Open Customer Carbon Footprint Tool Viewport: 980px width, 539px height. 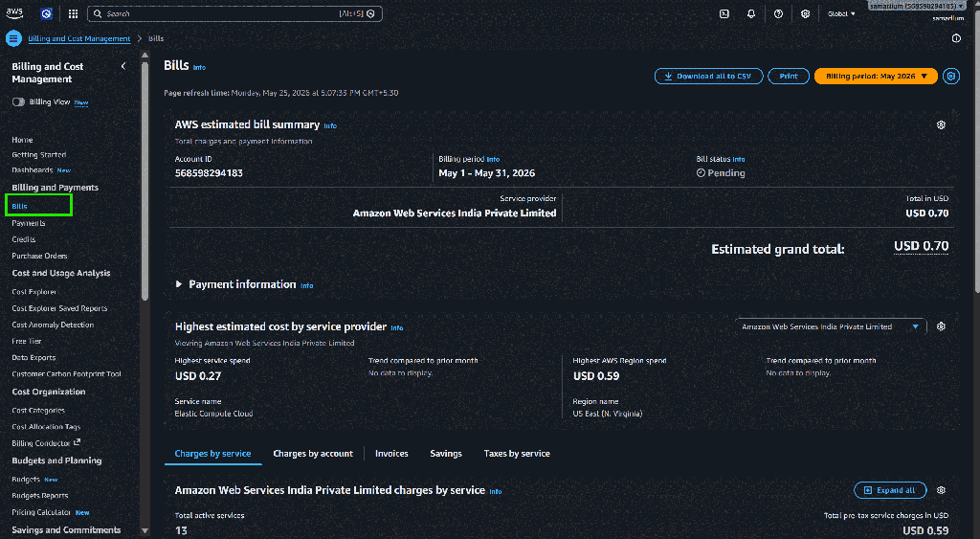66,373
